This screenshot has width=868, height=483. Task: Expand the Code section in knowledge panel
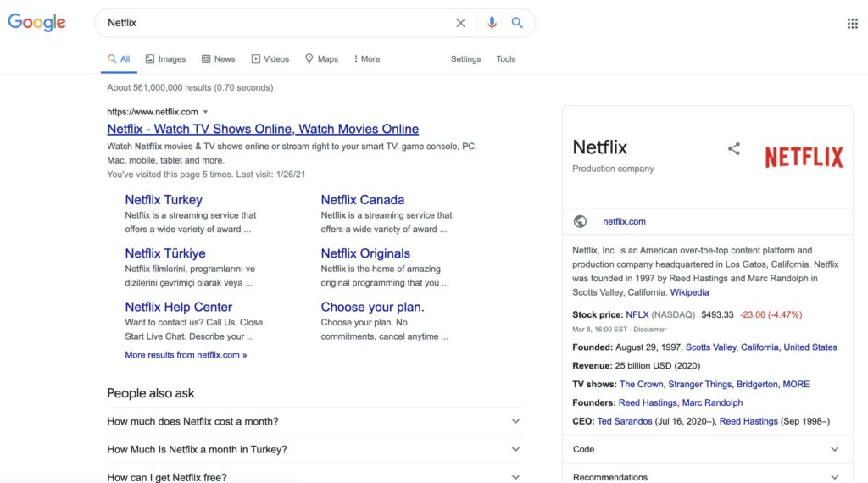point(708,449)
